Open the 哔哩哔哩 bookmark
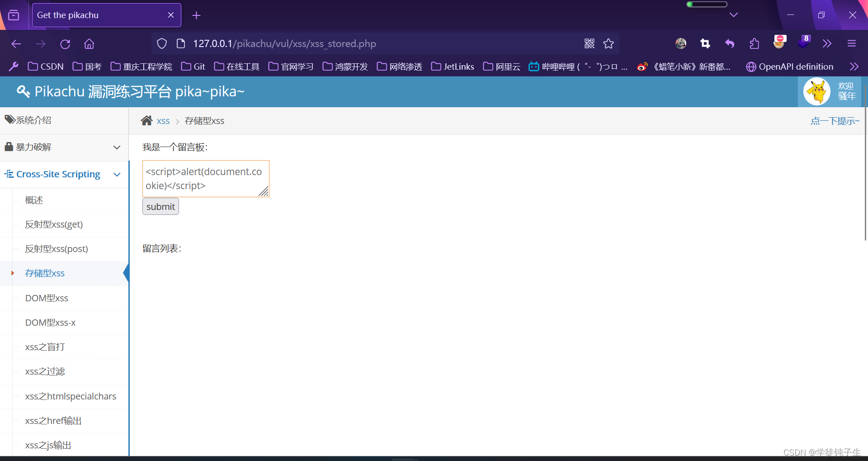 pyautogui.click(x=578, y=67)
